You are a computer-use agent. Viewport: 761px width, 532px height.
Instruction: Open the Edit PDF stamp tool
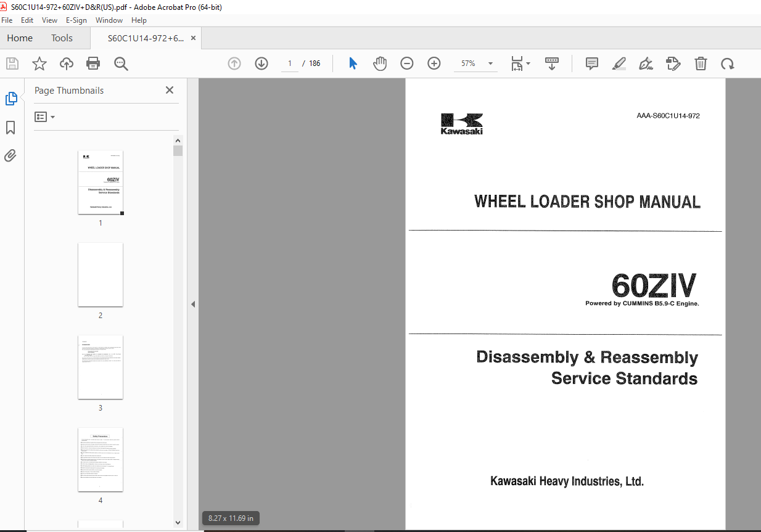pos(673,63)
